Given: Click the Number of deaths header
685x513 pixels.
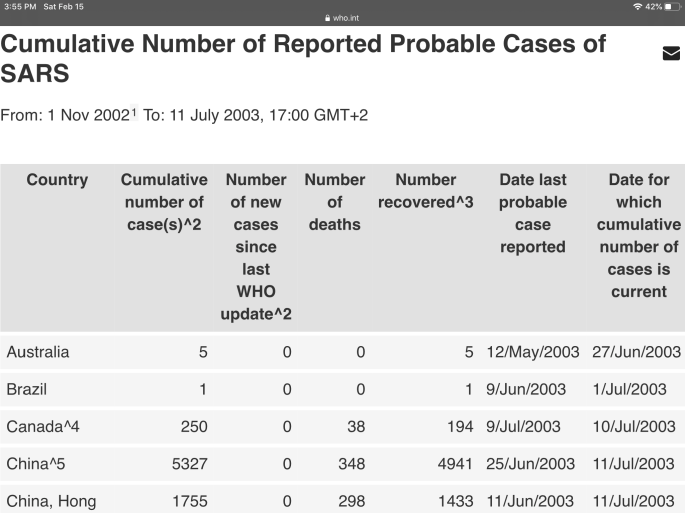Looking at the screenshot, I should coord(334,202).
